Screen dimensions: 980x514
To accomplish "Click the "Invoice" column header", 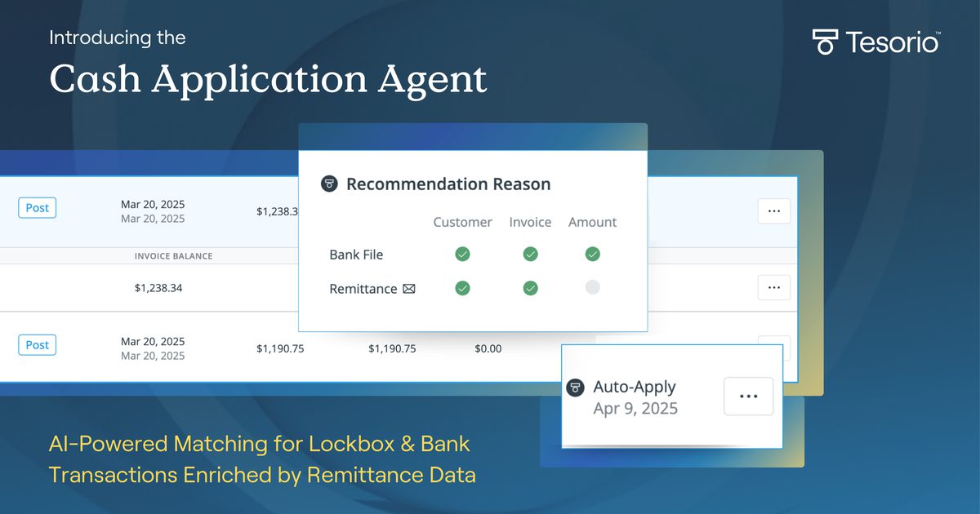I will point(530,222).
